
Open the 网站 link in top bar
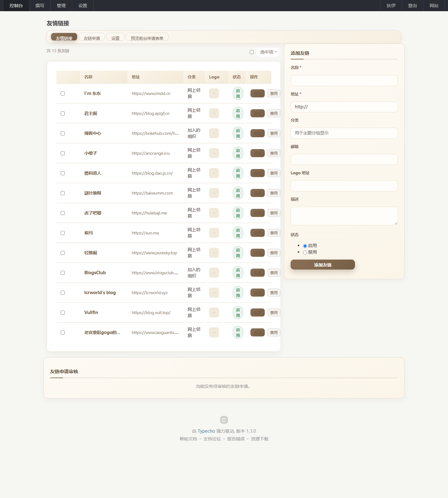point(434,6)
